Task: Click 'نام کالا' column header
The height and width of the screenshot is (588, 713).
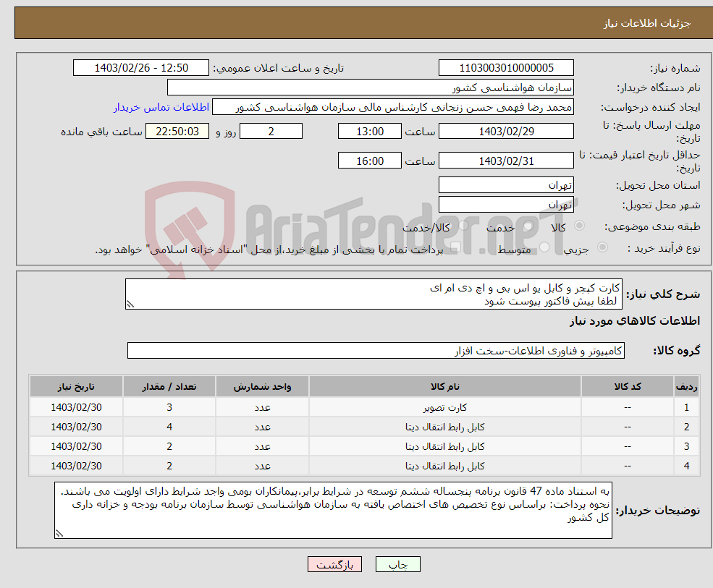Action: [x=445, y=387]
